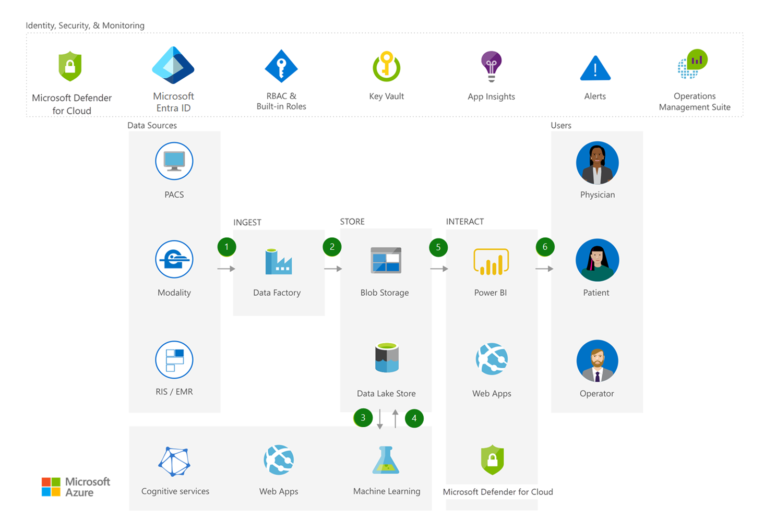
Task: Click the "App Insights" text label
Action: (x=491, y=96)
